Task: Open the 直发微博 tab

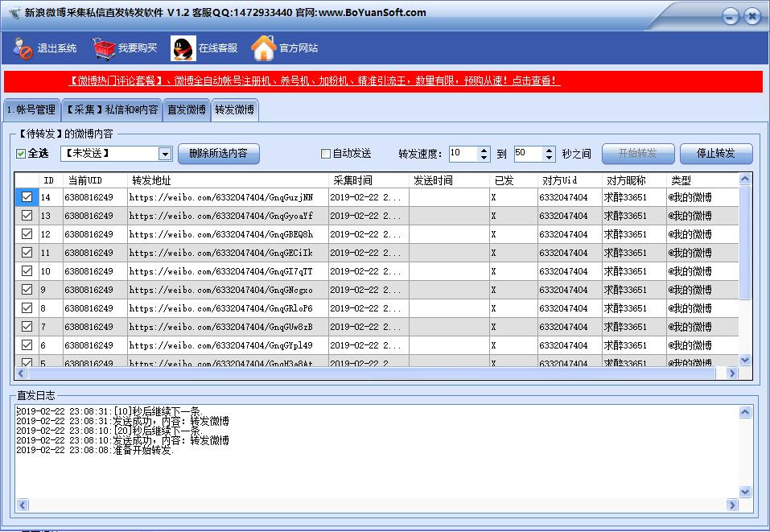Action: pos(187,109)
